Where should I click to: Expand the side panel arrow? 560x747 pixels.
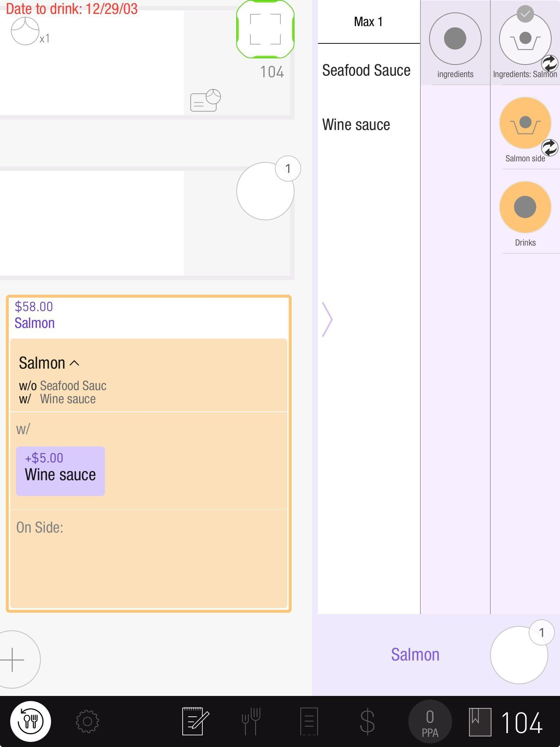point(327,319)
